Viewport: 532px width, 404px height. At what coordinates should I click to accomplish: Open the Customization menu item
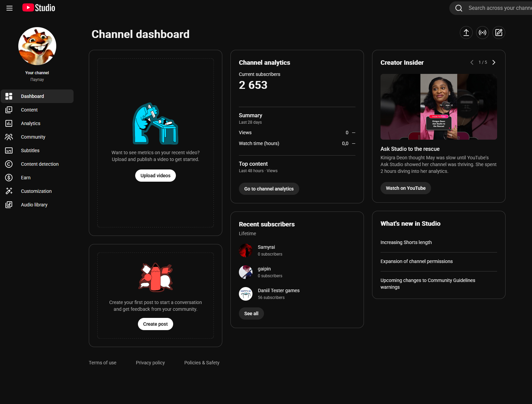pyautogui.click(x=37, y=191)
